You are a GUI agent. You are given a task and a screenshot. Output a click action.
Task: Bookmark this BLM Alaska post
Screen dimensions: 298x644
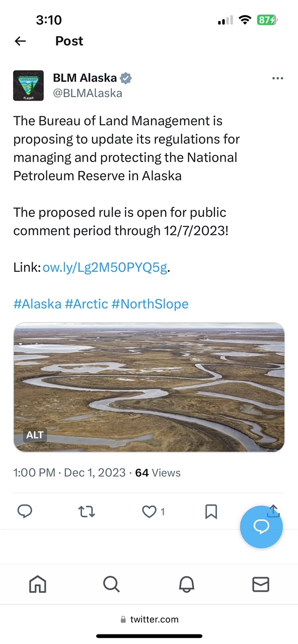coord(210,511)
